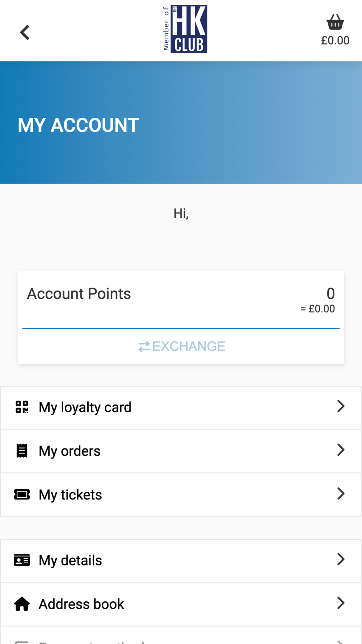
Task: Tap the back arrow icon
Action: [25, 33]
